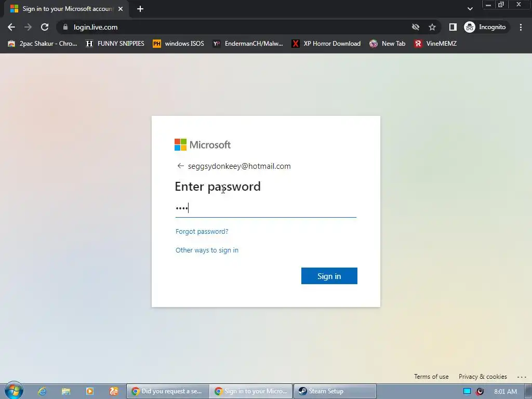Click the blue monitor system tray icon
This screenshot has width=532, height=399.
coord(467,391)
